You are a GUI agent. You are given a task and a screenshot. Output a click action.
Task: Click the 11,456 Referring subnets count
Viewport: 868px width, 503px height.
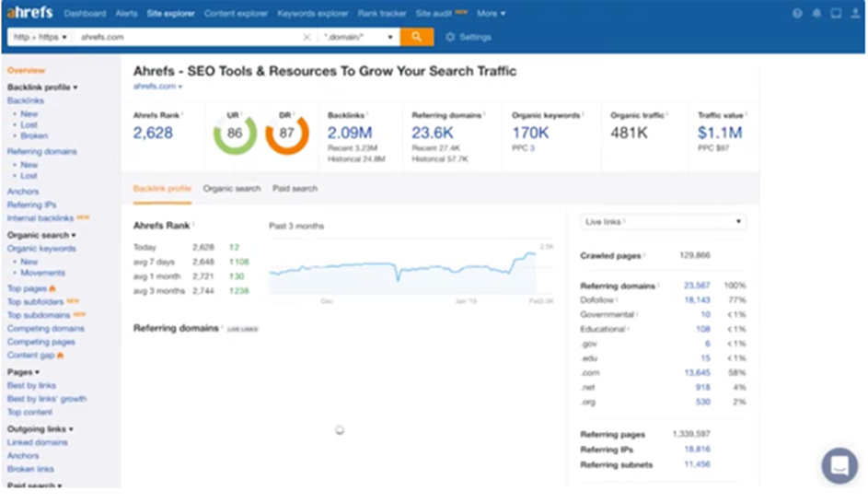click(x=697, y=464)
